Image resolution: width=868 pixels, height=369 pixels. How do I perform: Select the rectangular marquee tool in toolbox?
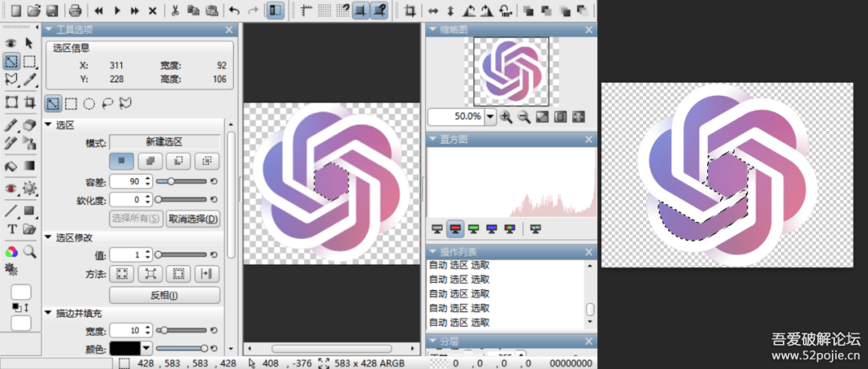point(30,61)
